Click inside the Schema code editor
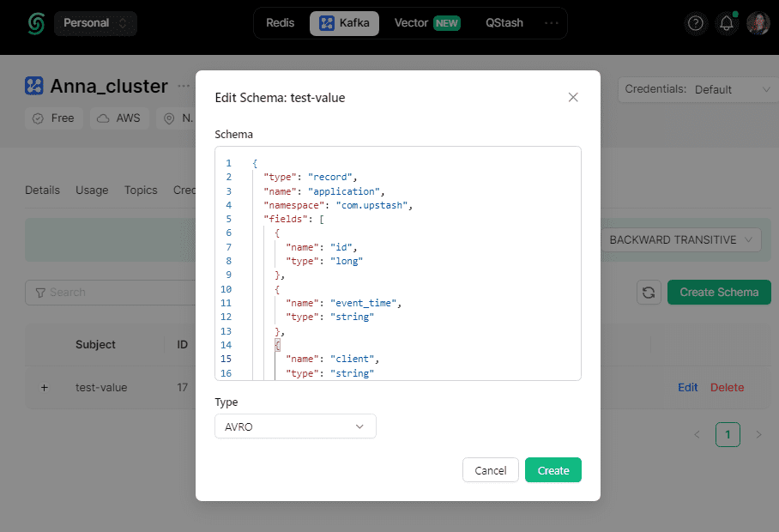779x532 pixels. tap(398, 263)
